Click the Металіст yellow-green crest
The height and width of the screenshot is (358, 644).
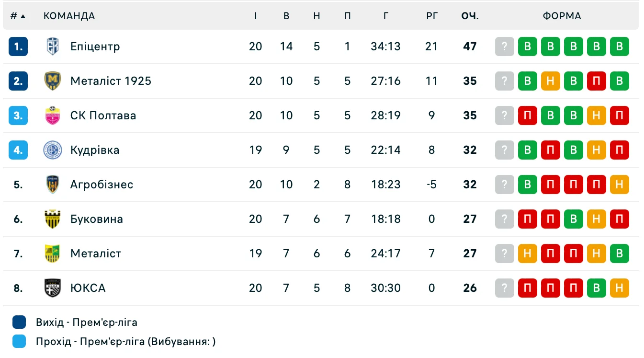pos(52,254)
